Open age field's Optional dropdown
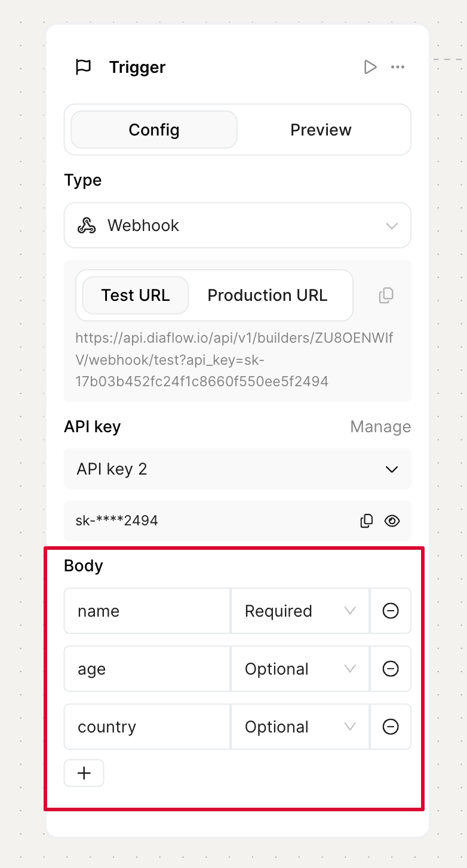This screenshot has height=868, width=467. pos(300,669)
